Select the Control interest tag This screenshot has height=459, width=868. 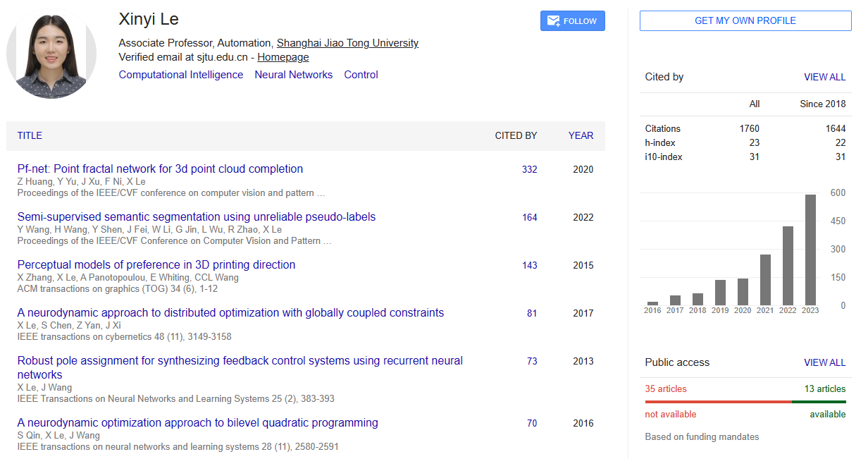pyautogui.click(x=361, y=75)
